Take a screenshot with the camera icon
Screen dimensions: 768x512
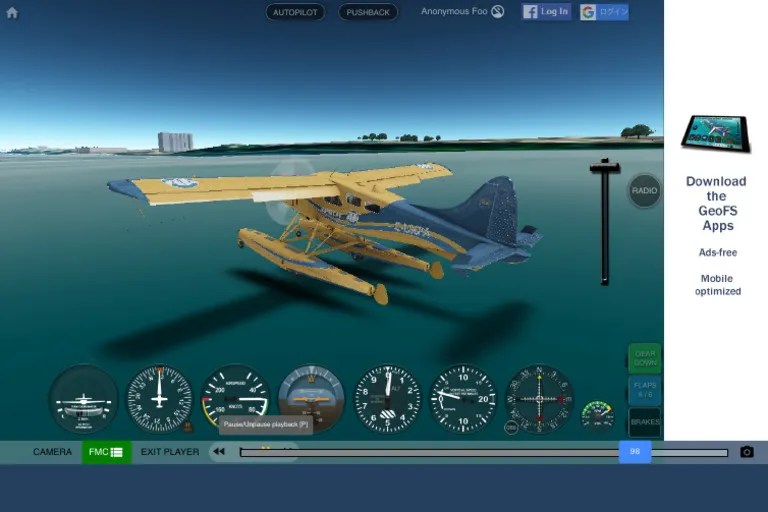tap(746, 452)
